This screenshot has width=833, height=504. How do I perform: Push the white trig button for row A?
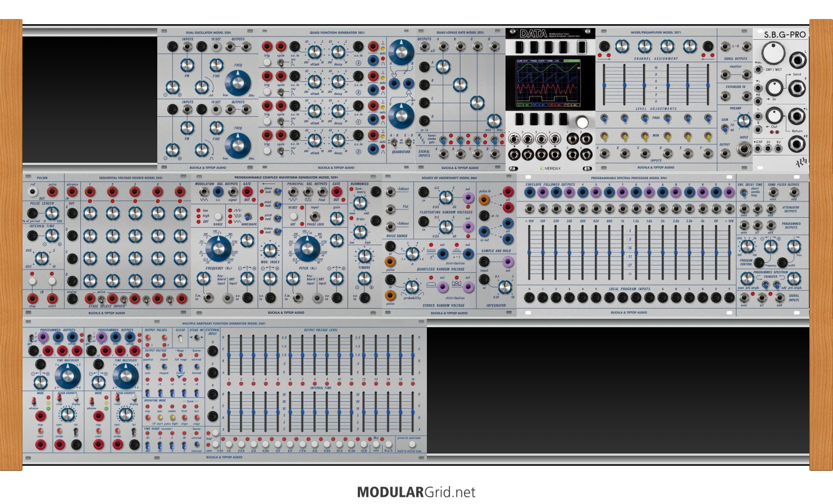267,63
